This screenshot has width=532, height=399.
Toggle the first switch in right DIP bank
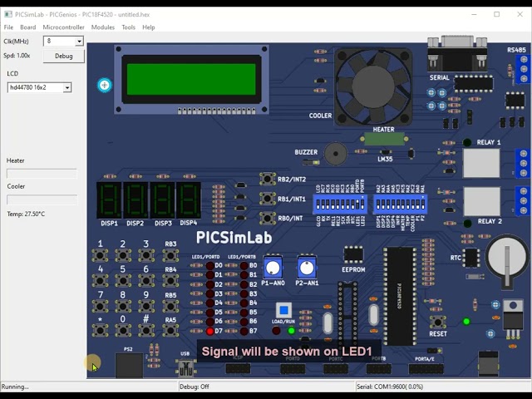[x=378, y=204]
